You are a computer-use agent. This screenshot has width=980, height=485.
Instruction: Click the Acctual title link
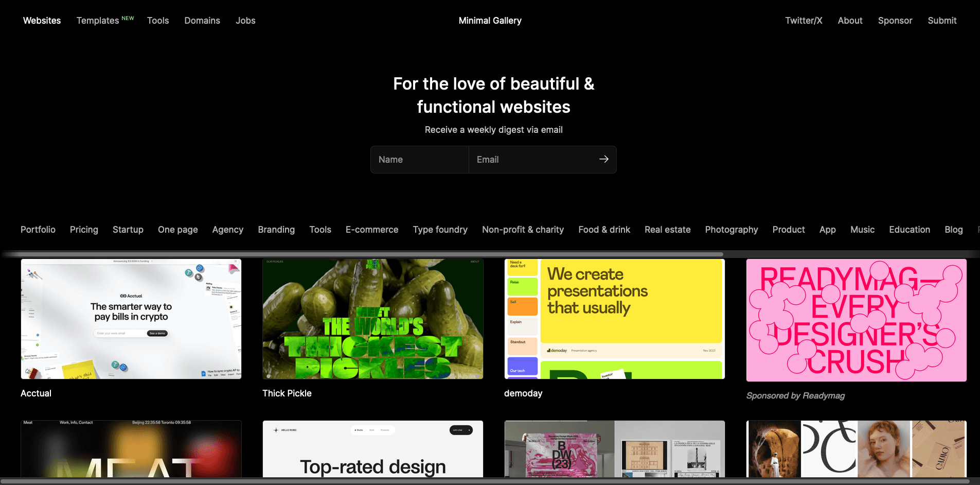(36, 393)
